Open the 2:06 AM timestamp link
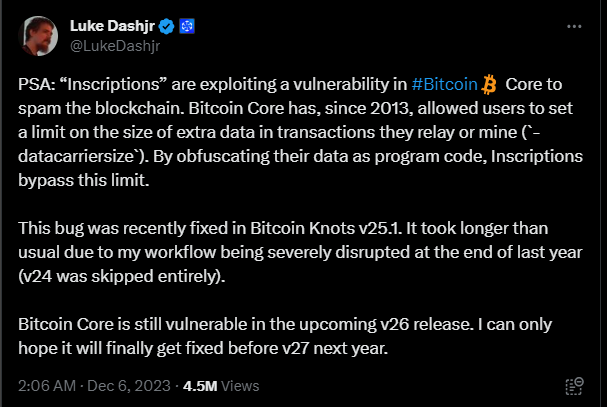607x407 pixels. point(47,386)
